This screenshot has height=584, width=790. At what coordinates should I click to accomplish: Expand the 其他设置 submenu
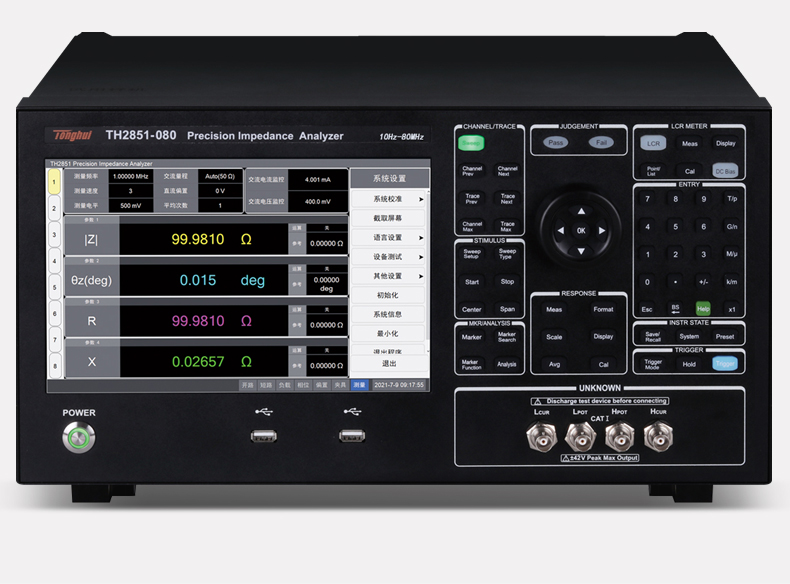pyautogui.click(x=388, y=276)
